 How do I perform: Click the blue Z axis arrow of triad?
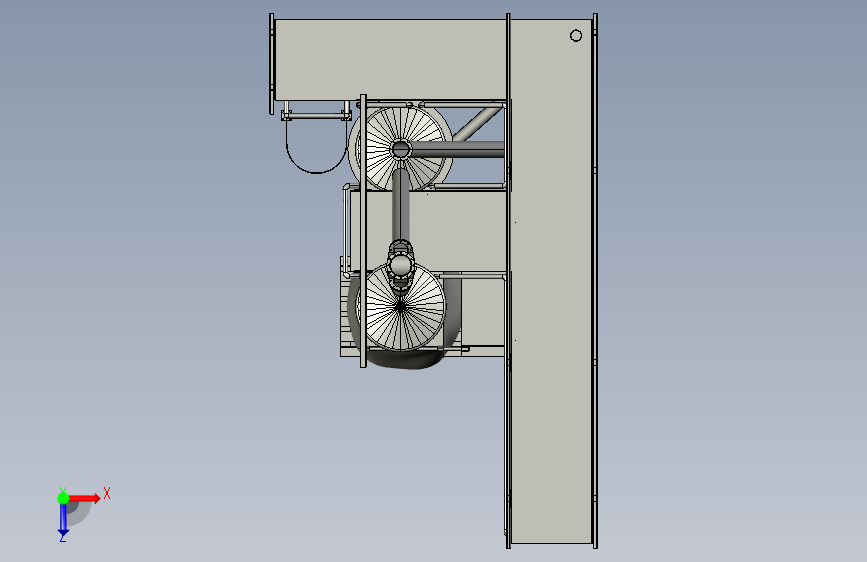click(x=63, y=520)
